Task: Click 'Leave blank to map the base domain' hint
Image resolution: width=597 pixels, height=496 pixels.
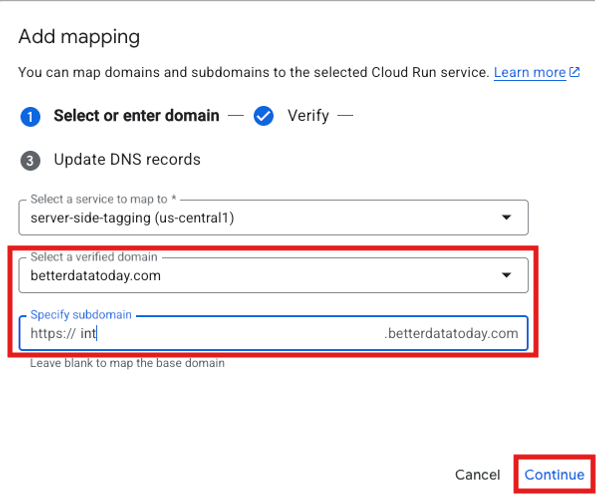Action: [127, 363]
